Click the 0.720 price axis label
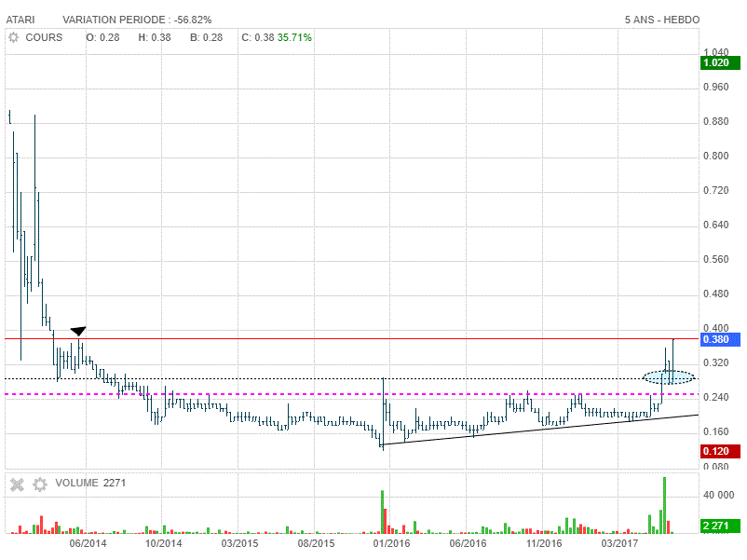The width and height of the screenshot is (747, 560). pos(716,191)
